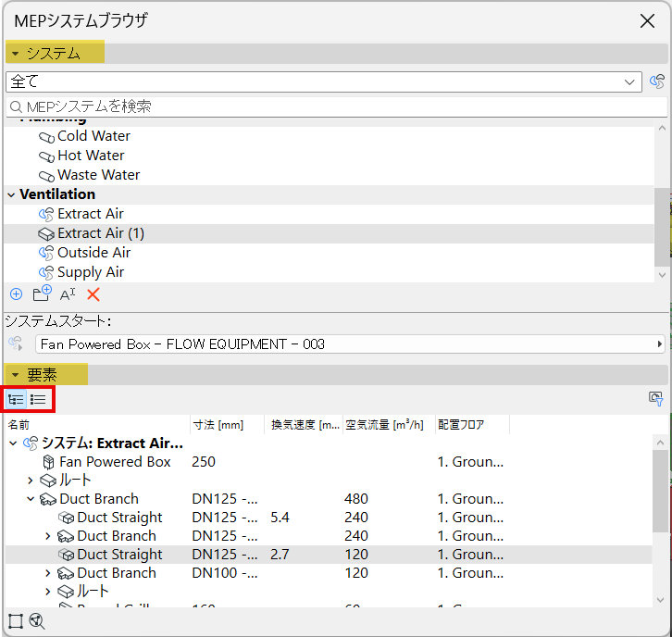Click the Cold Water pipe icon
The image size is (672, 637).
click(46, 137)
